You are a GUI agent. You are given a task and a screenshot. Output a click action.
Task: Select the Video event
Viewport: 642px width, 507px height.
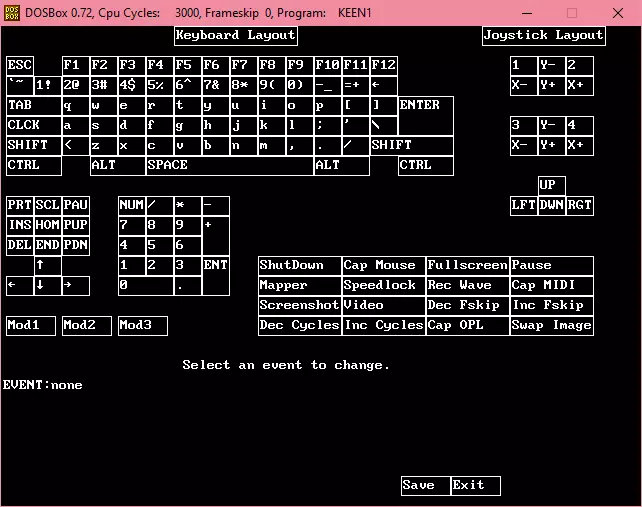(384, 306)
